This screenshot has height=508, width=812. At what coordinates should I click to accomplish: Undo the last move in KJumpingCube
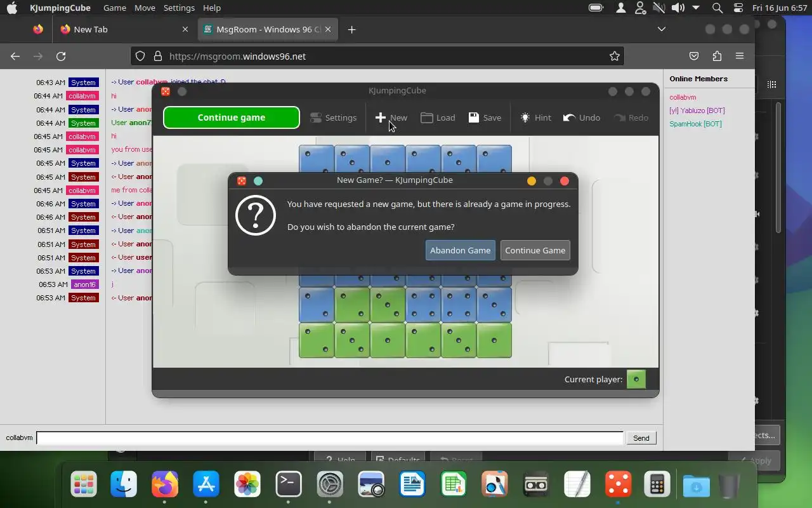(581, 117)
